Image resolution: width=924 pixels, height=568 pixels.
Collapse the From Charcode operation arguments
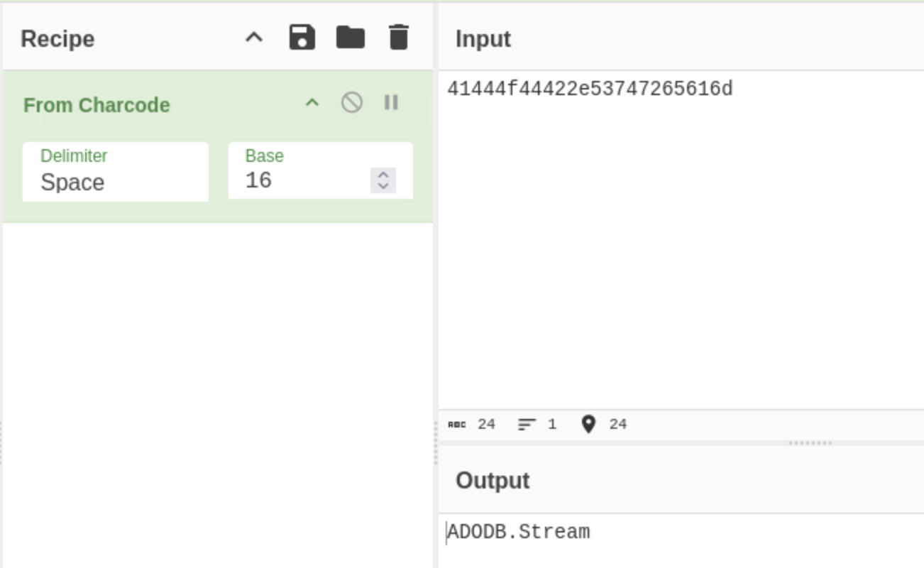(x=312, y=103)
